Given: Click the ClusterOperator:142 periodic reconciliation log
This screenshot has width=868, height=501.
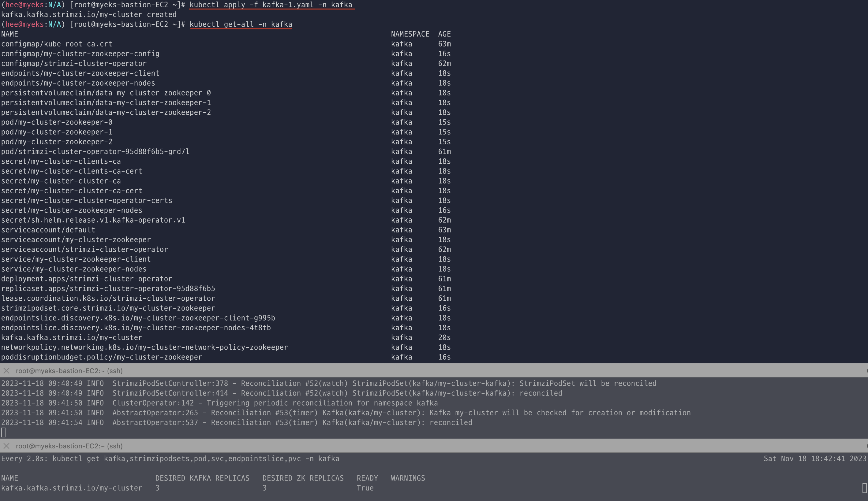Looking at the screenshot, I should pos(219,403).
